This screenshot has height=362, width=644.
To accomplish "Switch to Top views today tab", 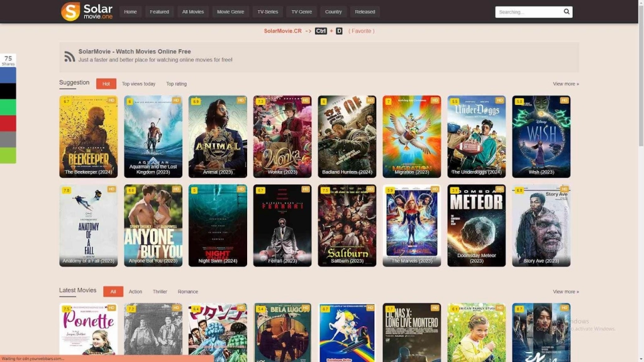I will coord(138,84).
